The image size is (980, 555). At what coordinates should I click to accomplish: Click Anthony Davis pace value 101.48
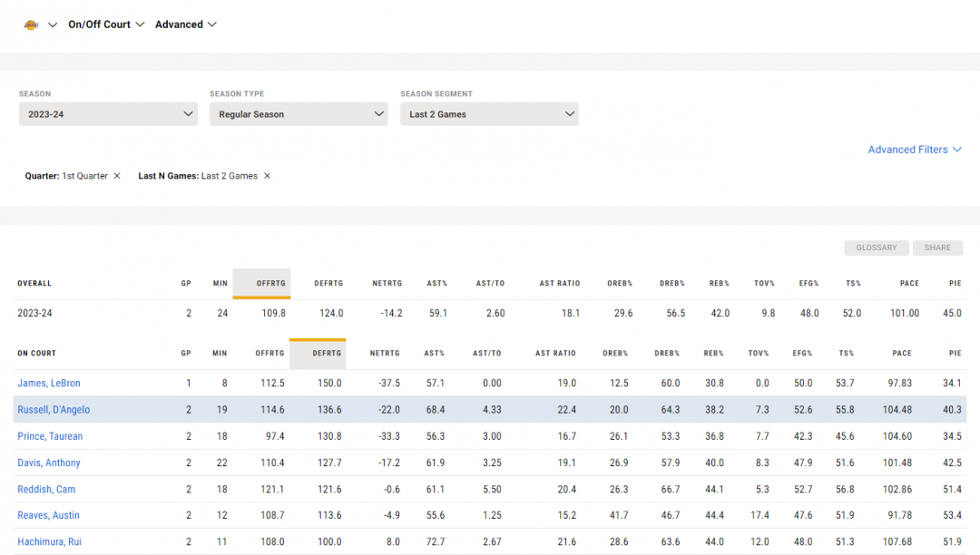click(897, 463)
